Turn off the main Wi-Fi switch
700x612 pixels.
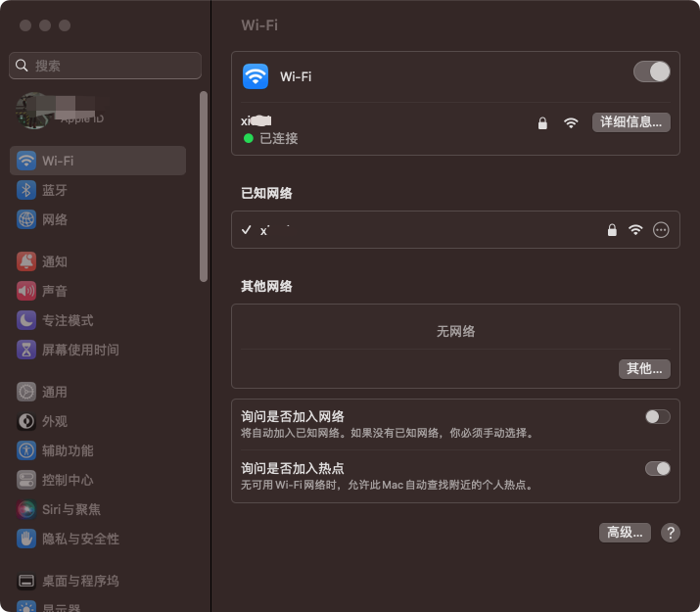click(652, 71)
